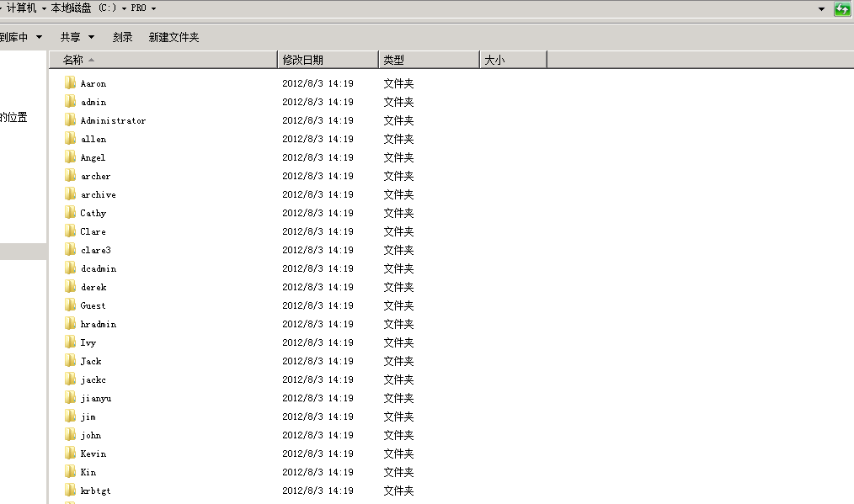Click the dcadmin folder icon

click(x=70, y=268)
